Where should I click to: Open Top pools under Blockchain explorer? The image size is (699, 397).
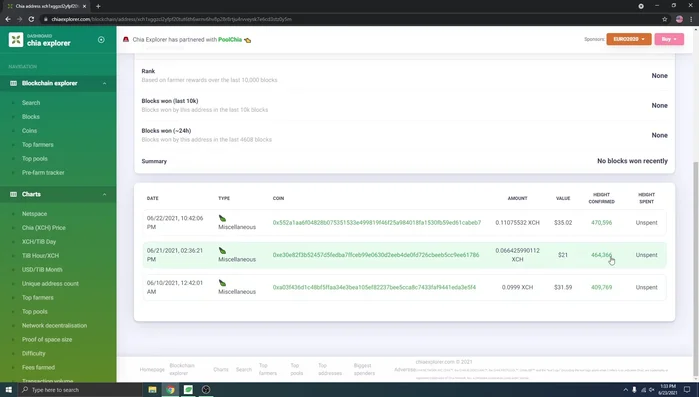pos(35,159)
